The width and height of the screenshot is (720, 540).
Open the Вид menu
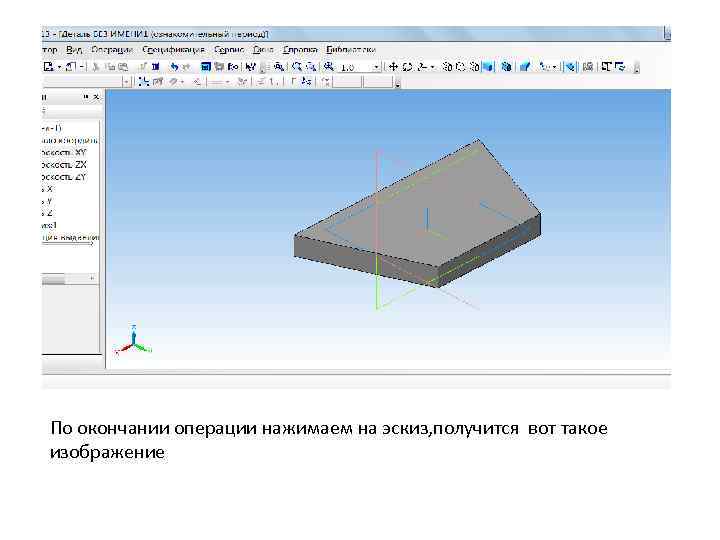point(74,50)
